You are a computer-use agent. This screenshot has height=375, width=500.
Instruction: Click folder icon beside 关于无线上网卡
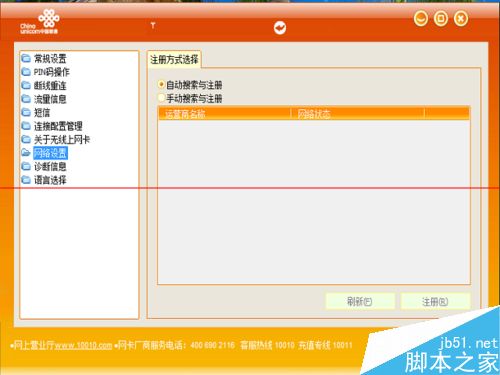click(x=26, y=139)
